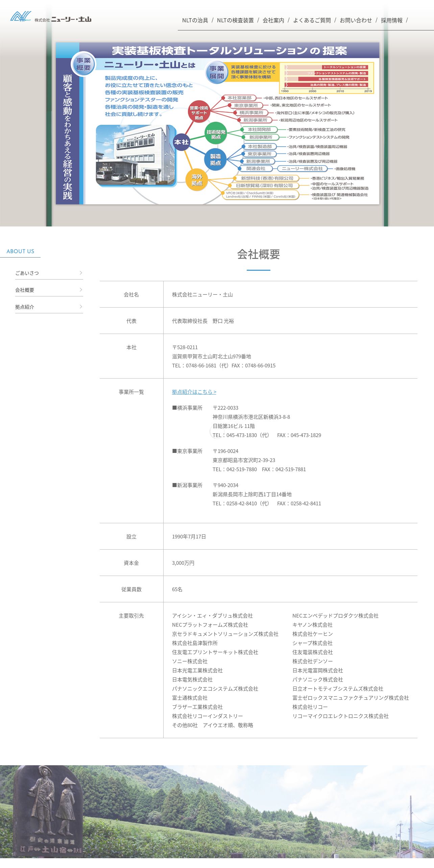Open お問い合わせ contact page
Screen dimensions: 434x868
(x=356, y=20)
